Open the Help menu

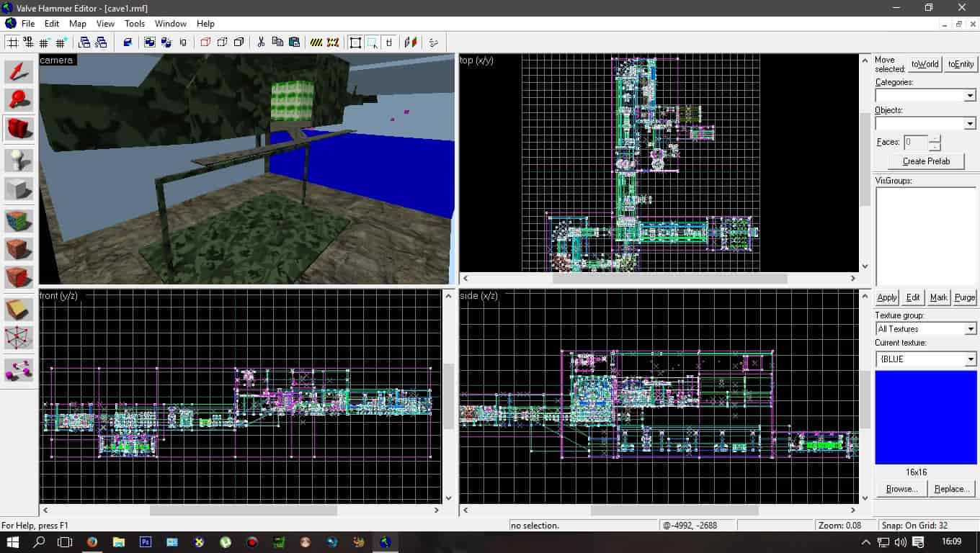[x=205, y=24]
